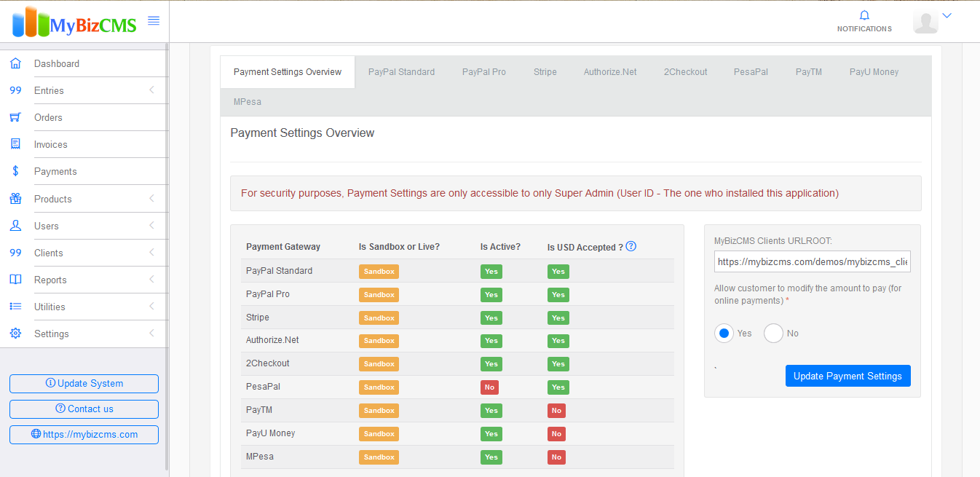Click the Contact us button

pos(84,409)
